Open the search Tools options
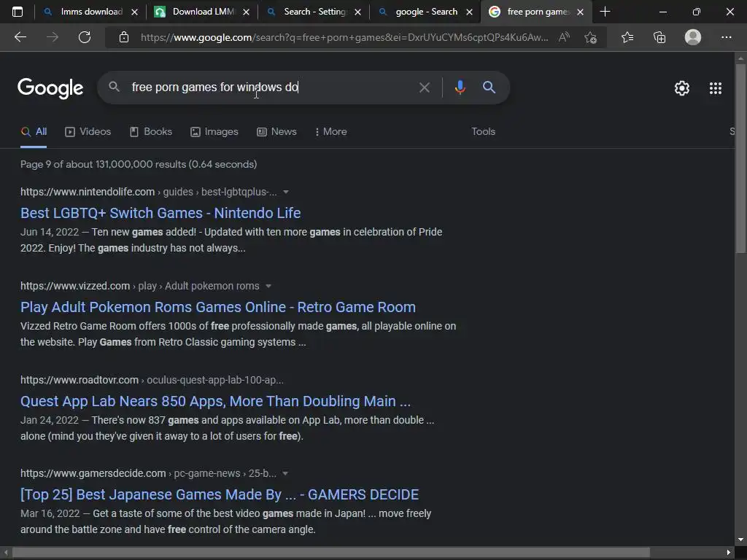The height and width of the screenshot is (560, 747). (x=483, y=132)
